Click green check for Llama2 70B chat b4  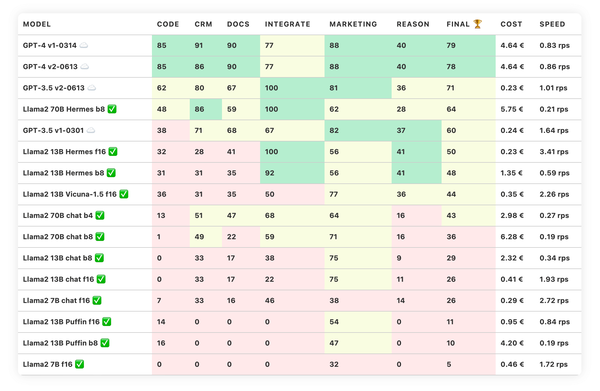tap(100, 215)
